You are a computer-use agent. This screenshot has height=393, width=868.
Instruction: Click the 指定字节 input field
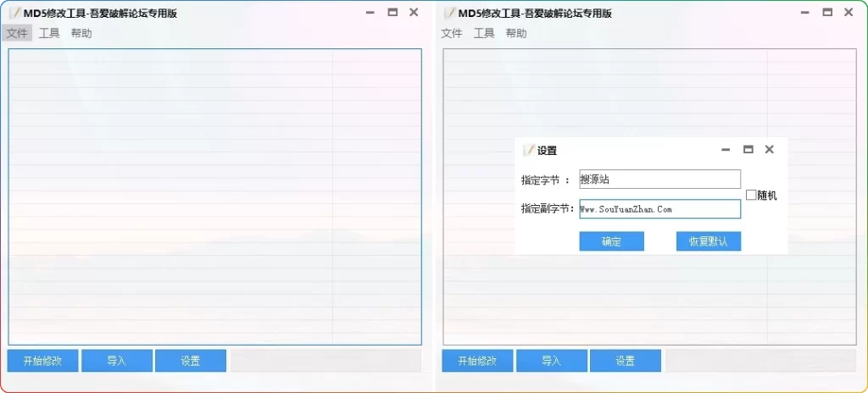point(659,180)
